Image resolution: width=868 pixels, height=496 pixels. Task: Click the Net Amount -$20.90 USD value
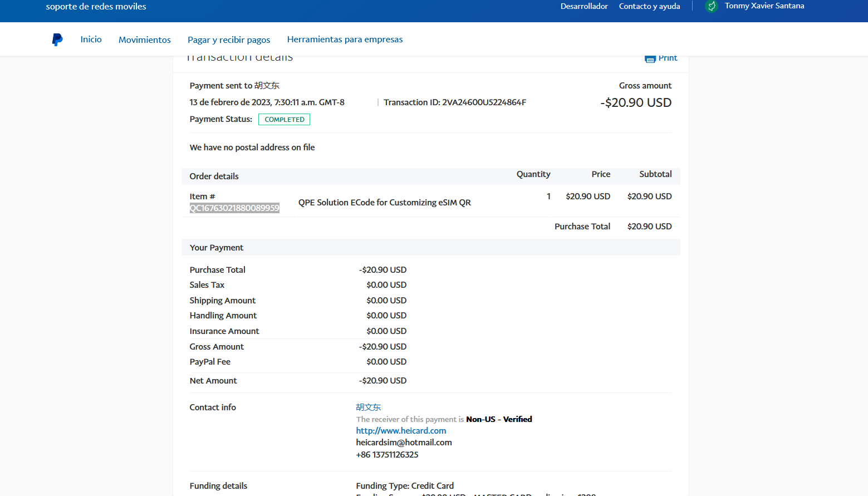click(x=382, y=381)
